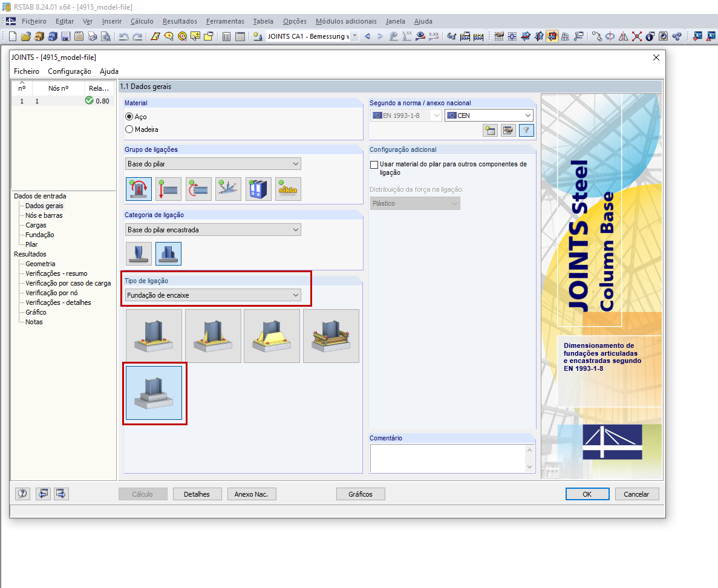Image resolution: width=718 pixels, height=588 pixels.
Task: Select the blue binders library group icon
Action: (x=258, y=189)
